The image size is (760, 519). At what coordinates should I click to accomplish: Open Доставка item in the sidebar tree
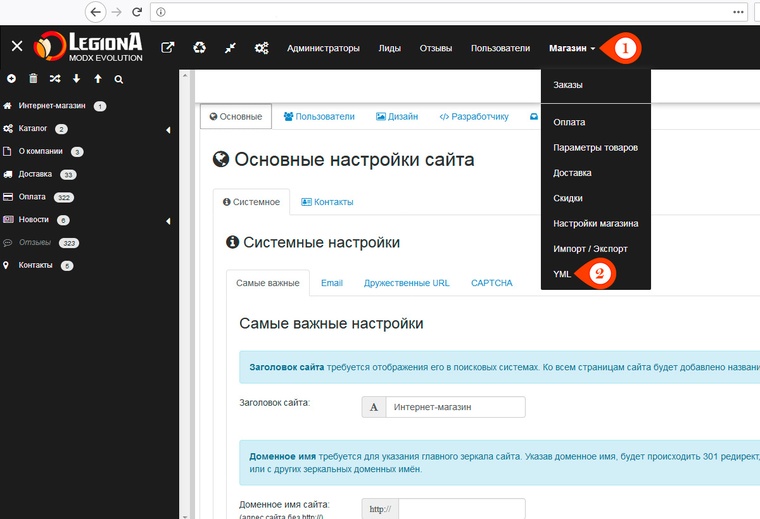[x=36, y=174]
